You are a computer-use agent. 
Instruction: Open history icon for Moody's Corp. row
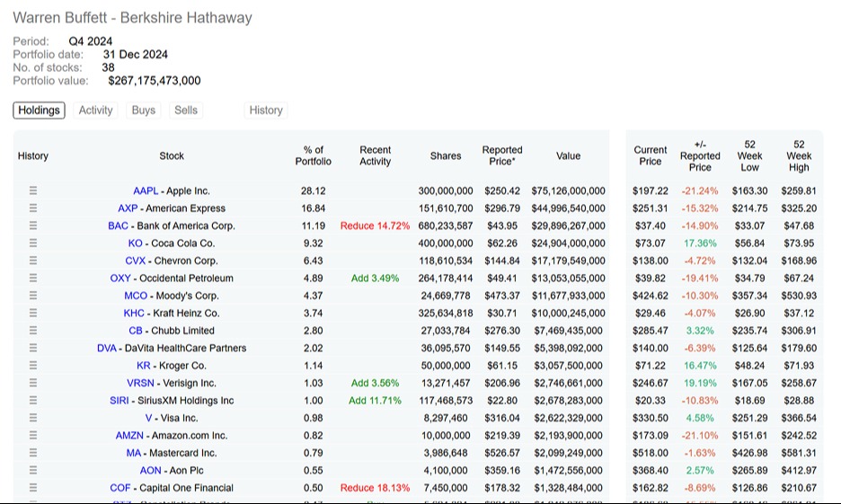(33, 296)
